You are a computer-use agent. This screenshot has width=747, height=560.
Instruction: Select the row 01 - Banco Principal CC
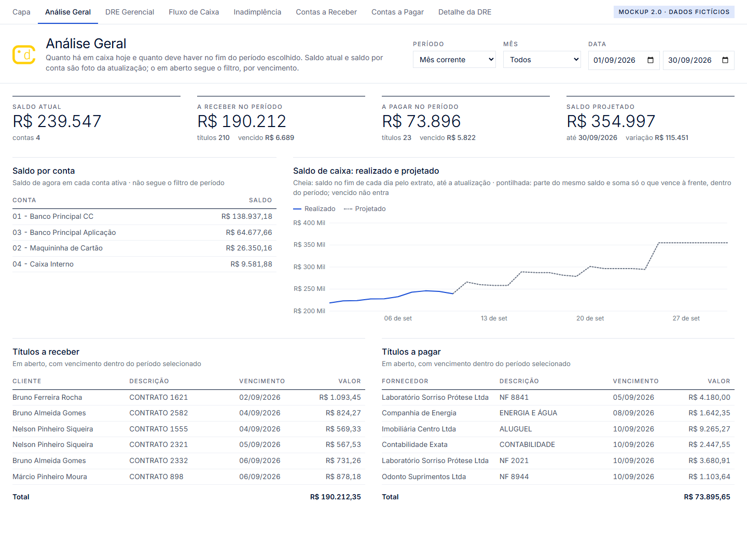(144, 217)
